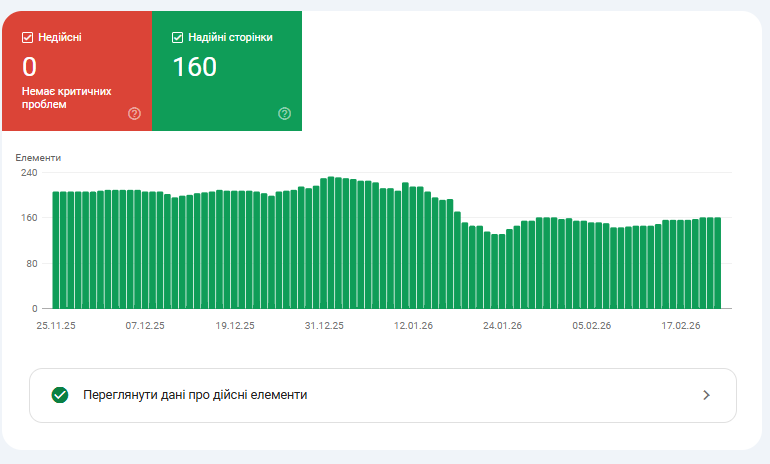Click green checkmark icon beside Переглянути дані
Screen dimensions: 770x464
(x=60, y=395)
